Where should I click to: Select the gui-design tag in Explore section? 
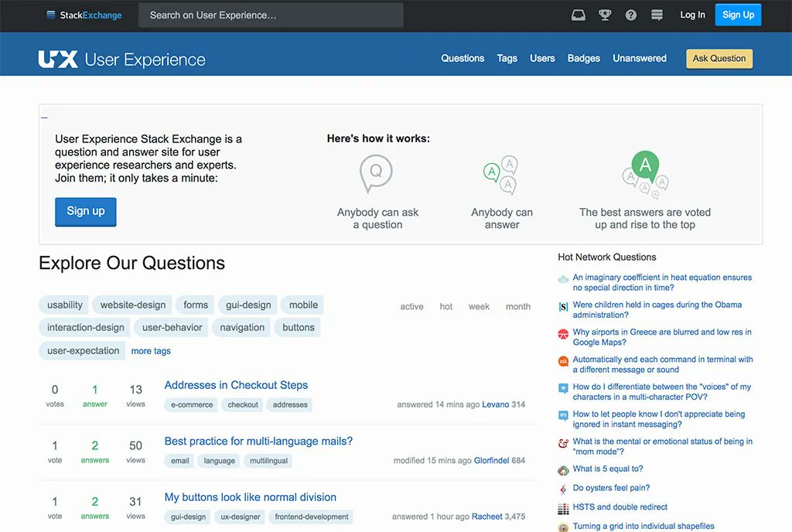click(x=248, y=305)
